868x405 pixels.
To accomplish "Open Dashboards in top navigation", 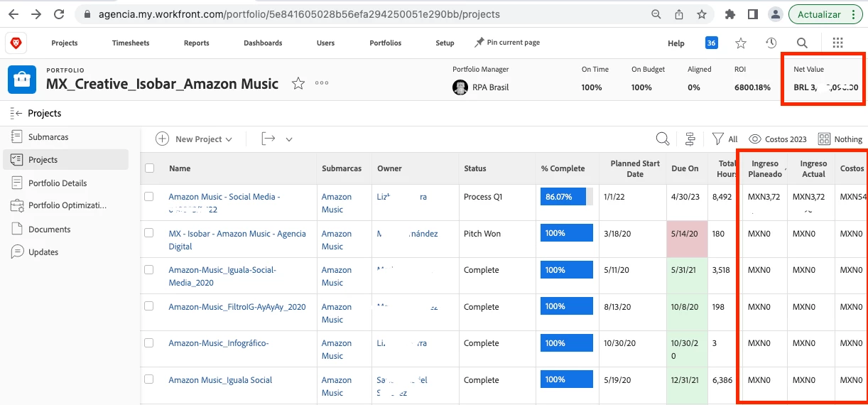I will click(x=263, y=43).
